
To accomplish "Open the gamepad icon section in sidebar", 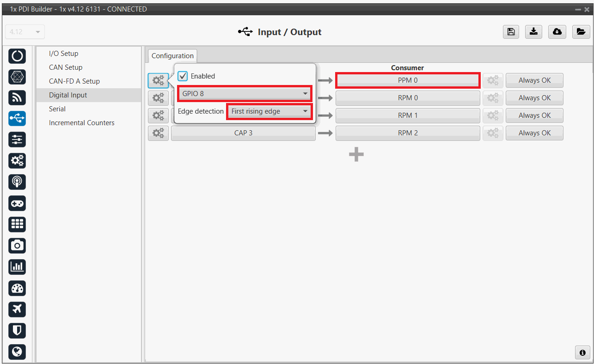I will pyautogui.click(x=17, y=203).
